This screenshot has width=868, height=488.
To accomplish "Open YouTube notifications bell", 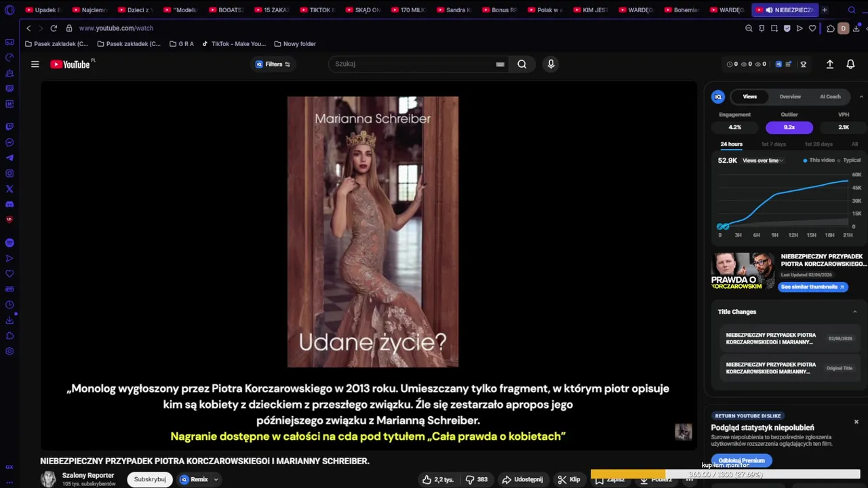I will point(850,64).
